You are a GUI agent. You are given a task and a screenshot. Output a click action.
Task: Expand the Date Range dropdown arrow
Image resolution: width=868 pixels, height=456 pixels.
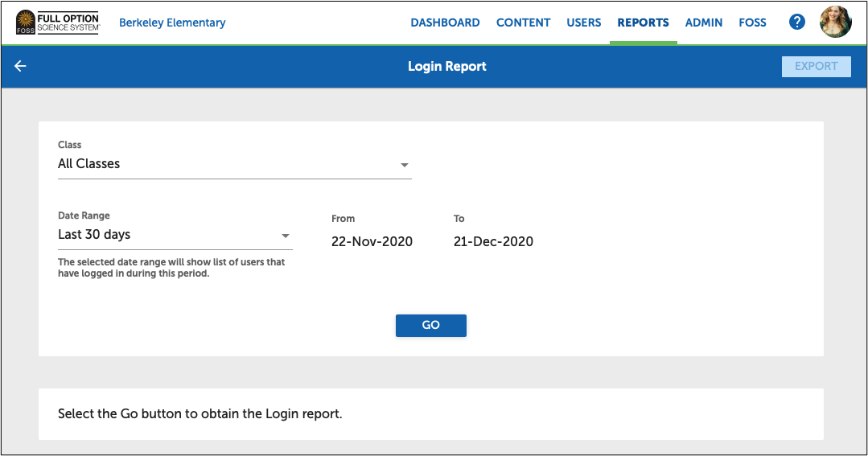pos(285,236)
